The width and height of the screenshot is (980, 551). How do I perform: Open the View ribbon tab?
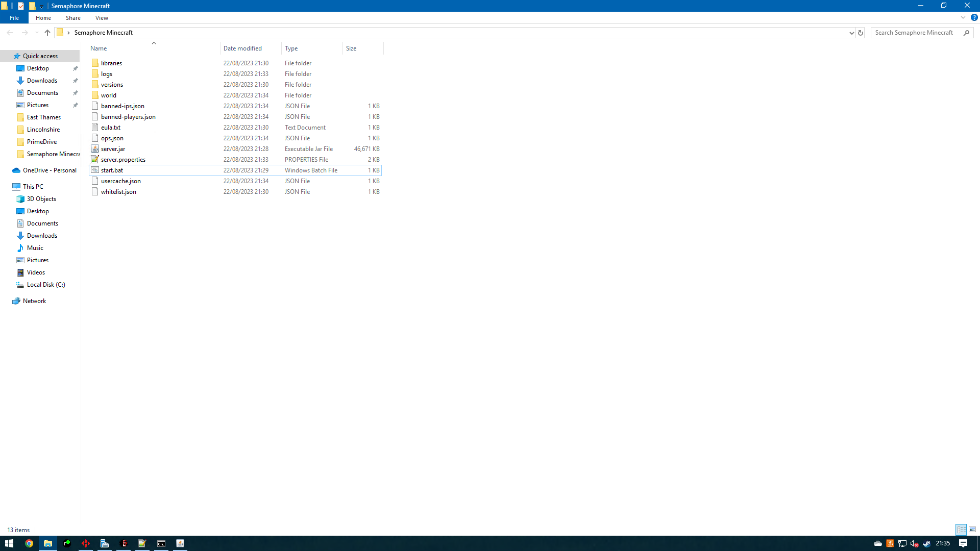[102, 18]
